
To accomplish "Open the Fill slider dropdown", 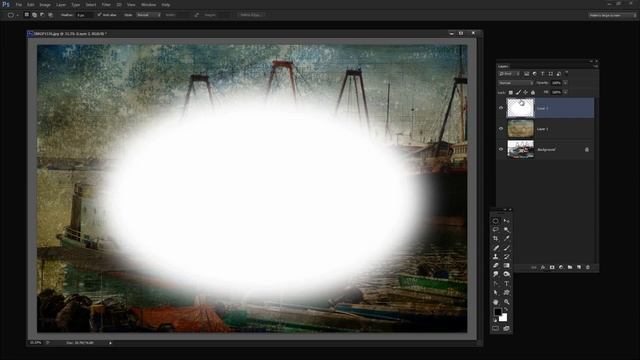I will coord(566,93).
